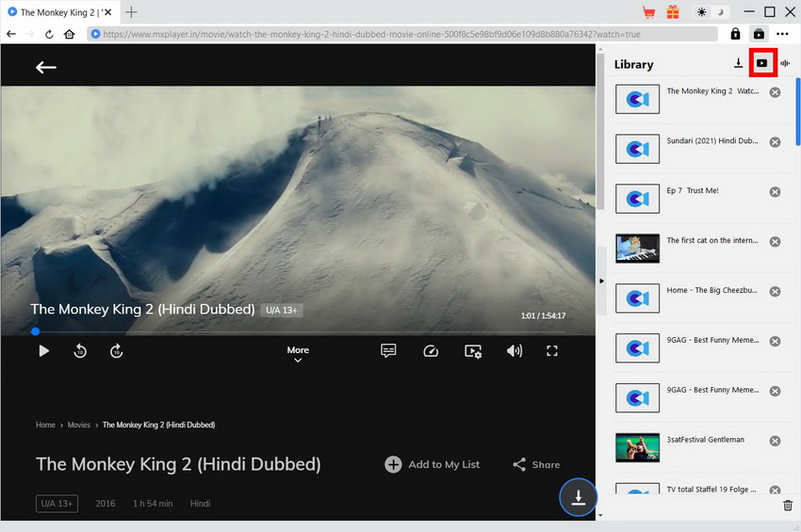Share the movie
This screenshot has width=801, height=532.
536,464
